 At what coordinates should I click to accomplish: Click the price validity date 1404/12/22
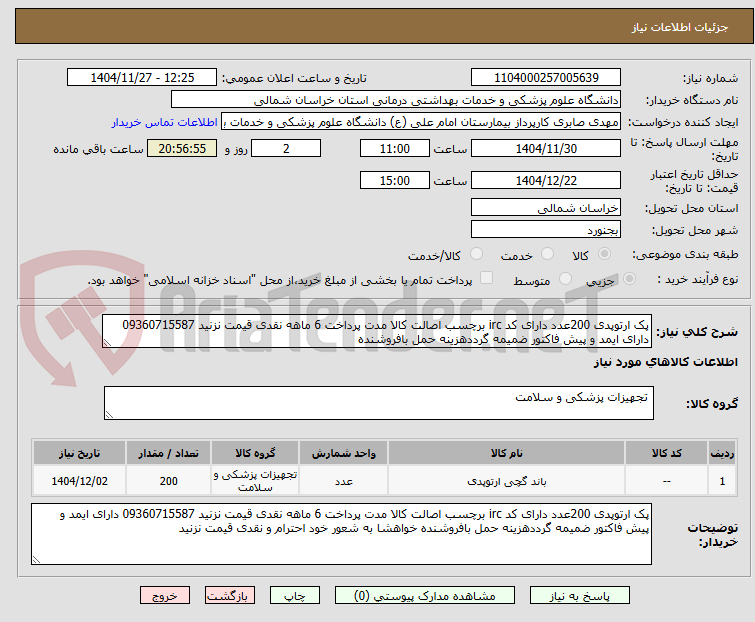click(546, 180)
